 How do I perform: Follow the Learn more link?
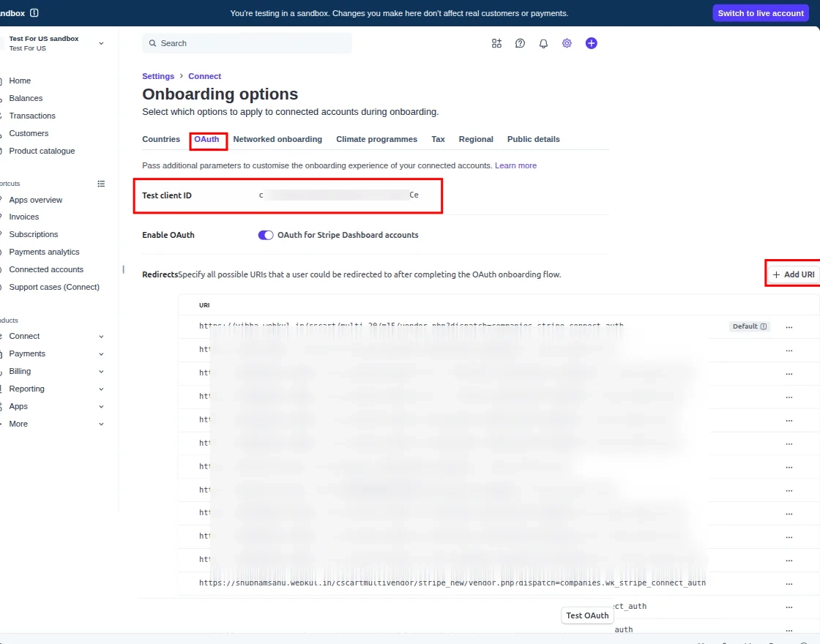(x=515, y=165)
